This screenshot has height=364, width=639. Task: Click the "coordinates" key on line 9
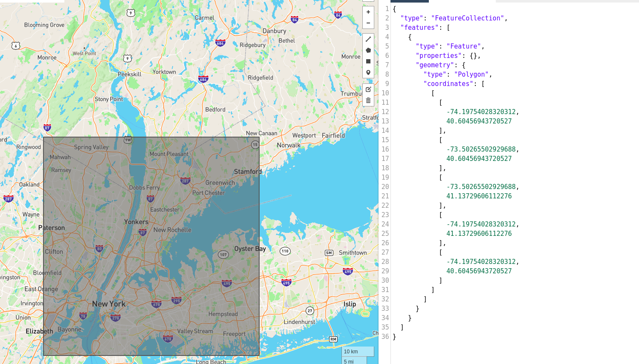click(x=448, y=84)
